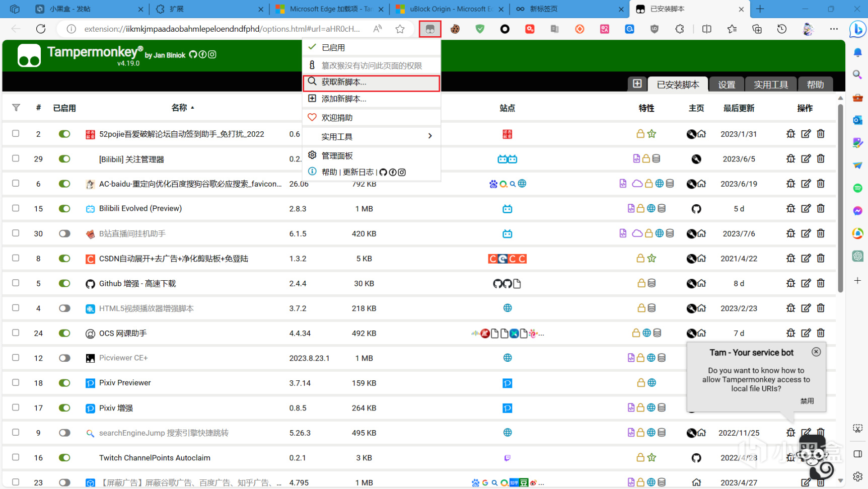Viewport: 868px width, 489px height.
Task: Click the page vertical scrollbar thumb
Action: pyautogui.click(x=840, y=197)
